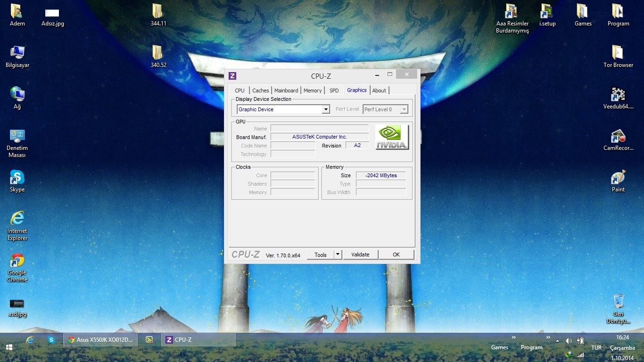Close the CPU-Z window
644x362 pixels.
pos(406,74)
